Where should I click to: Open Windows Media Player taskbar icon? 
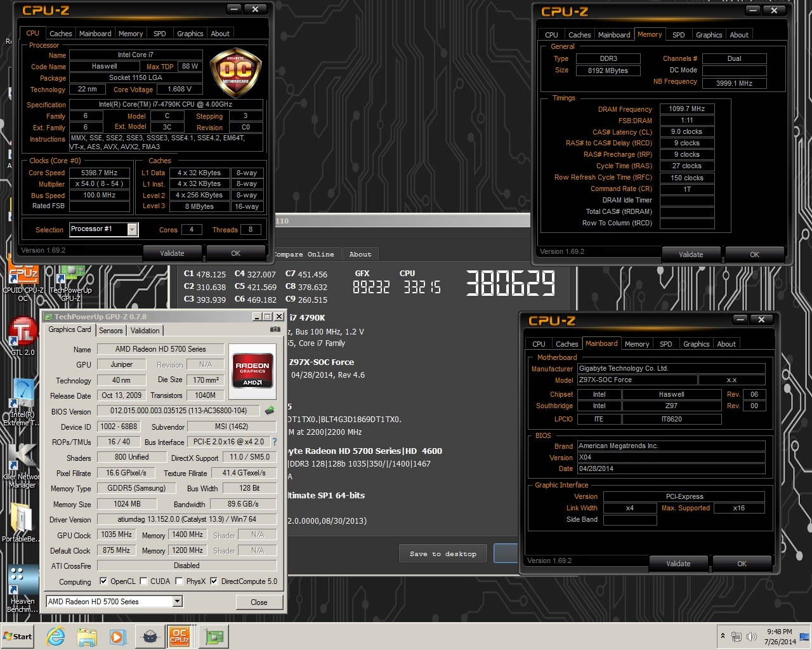(117, 637)
